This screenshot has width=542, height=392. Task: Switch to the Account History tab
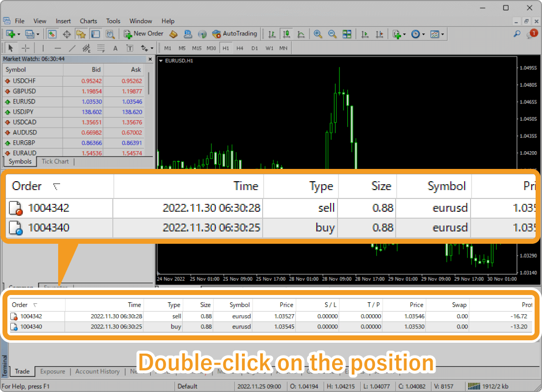point(97,372)
